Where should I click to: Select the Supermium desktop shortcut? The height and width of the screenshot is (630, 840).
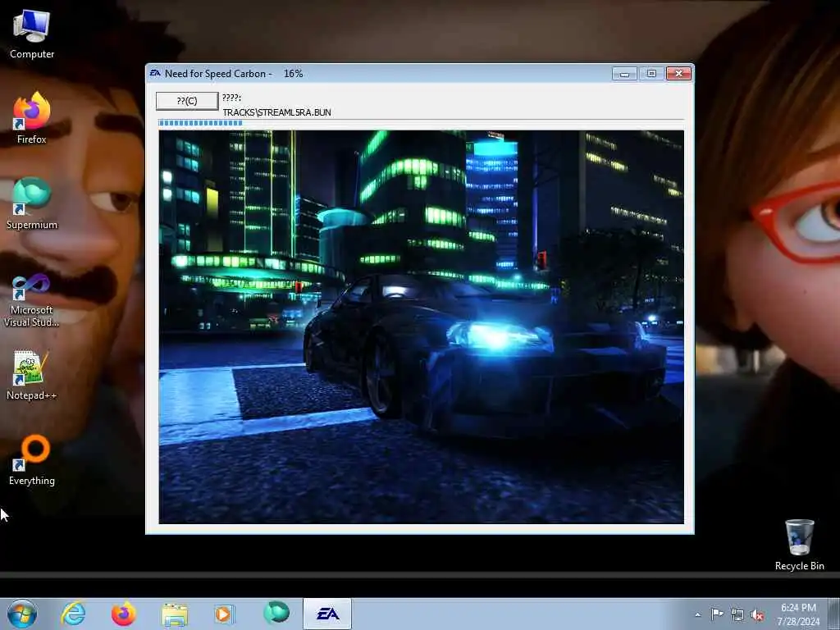pyautogui.click(x=32, y=203)
